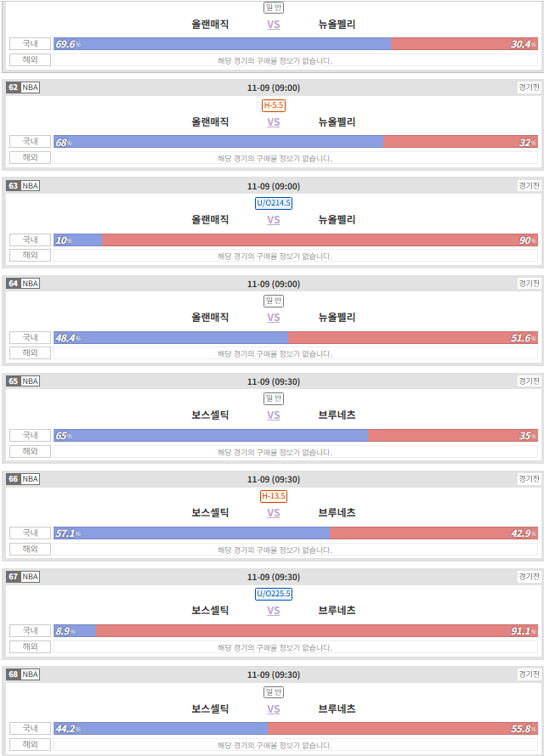Click the number 62 match badge
Screen dimensions: 544x756
pos(13,87)
